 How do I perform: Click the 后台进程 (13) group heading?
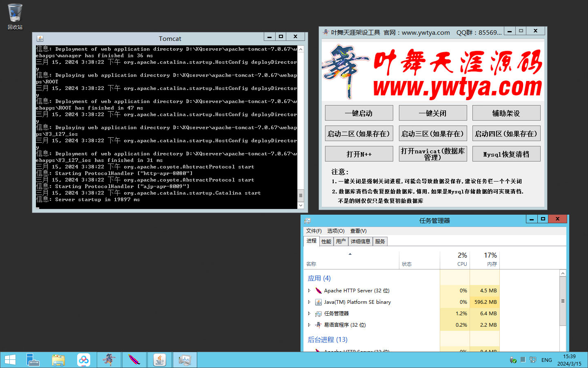pyautogui.click(x=327, y=340)
